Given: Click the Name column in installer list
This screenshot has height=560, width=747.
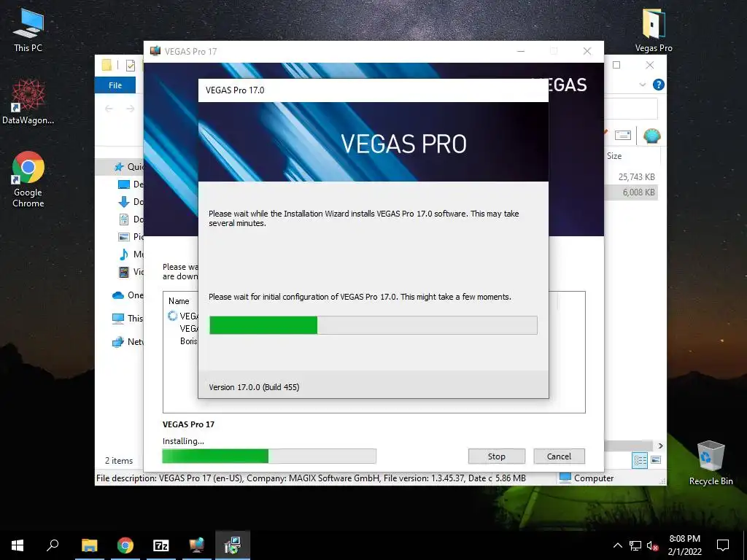Looking at the screenshot, I should pyautogui.click(x=179, y=301).
